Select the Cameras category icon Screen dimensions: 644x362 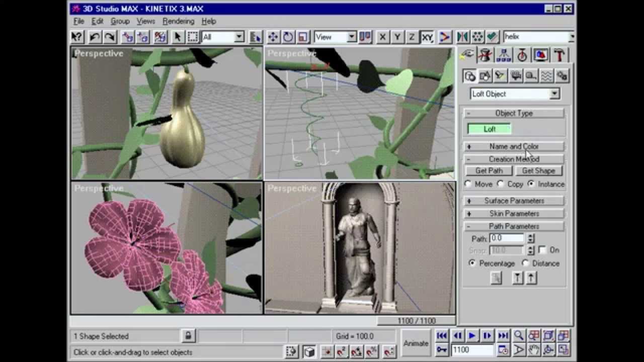tap(516, 75)
